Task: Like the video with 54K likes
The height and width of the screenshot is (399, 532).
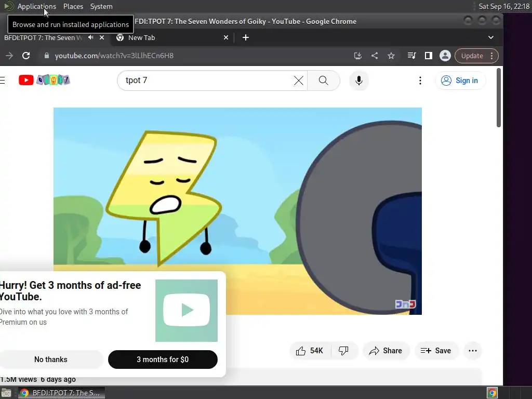Action: tap(310, 351)
